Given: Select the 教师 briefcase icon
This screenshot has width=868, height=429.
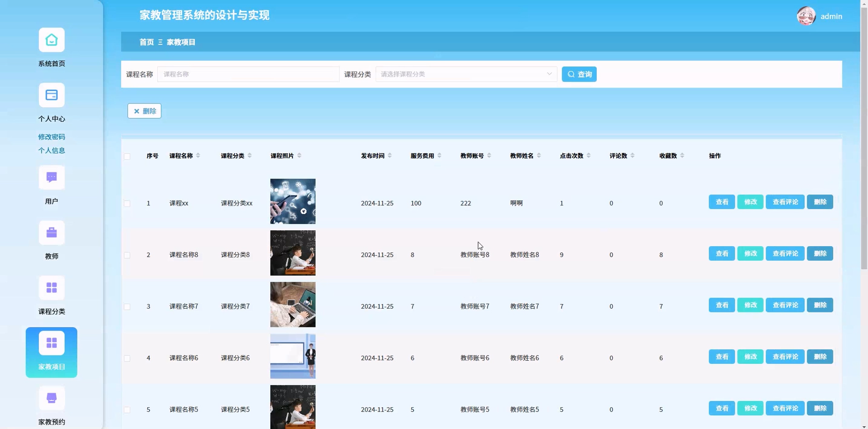Looking at the screenshot, I should [x=51, y=233].
